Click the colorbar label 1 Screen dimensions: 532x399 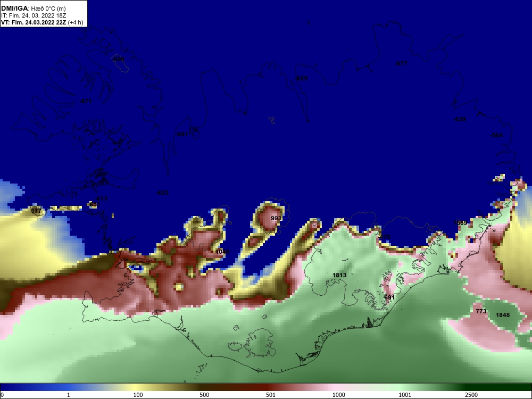click(x=69, y=395)
